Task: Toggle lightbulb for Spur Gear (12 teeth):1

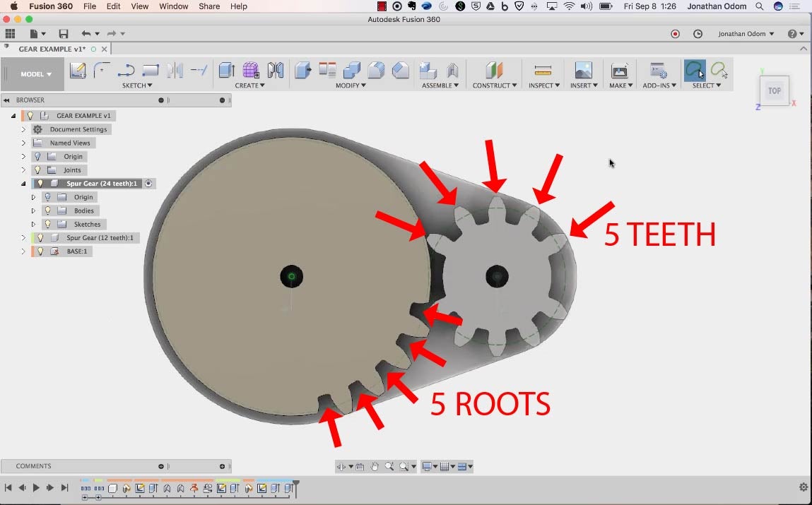Action: pos(40,238)
